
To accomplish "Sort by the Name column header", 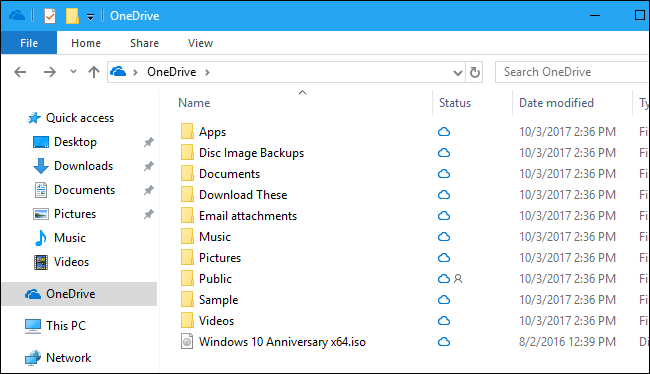I will pos(194,103).
